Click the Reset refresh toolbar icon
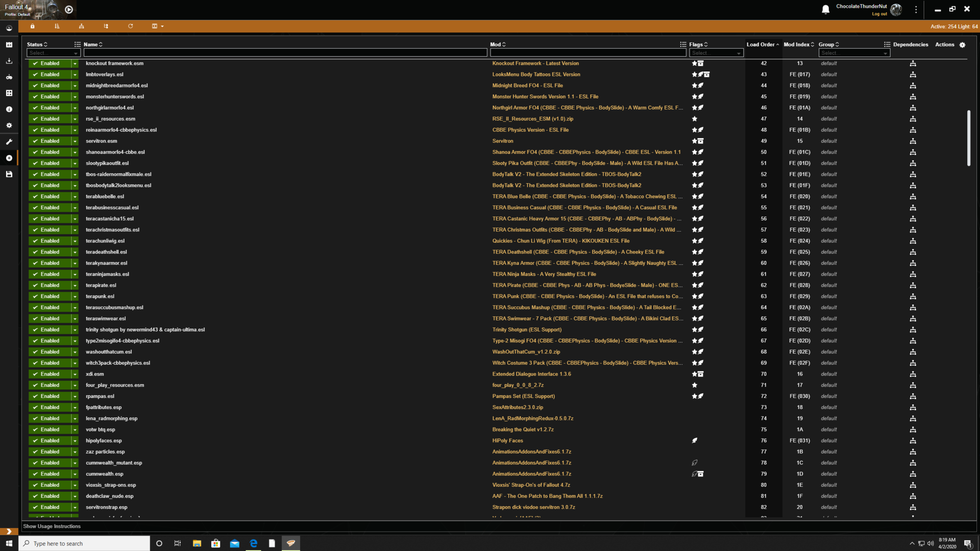Viewport: 980px width, 551px height. click(x=130, y=26)
